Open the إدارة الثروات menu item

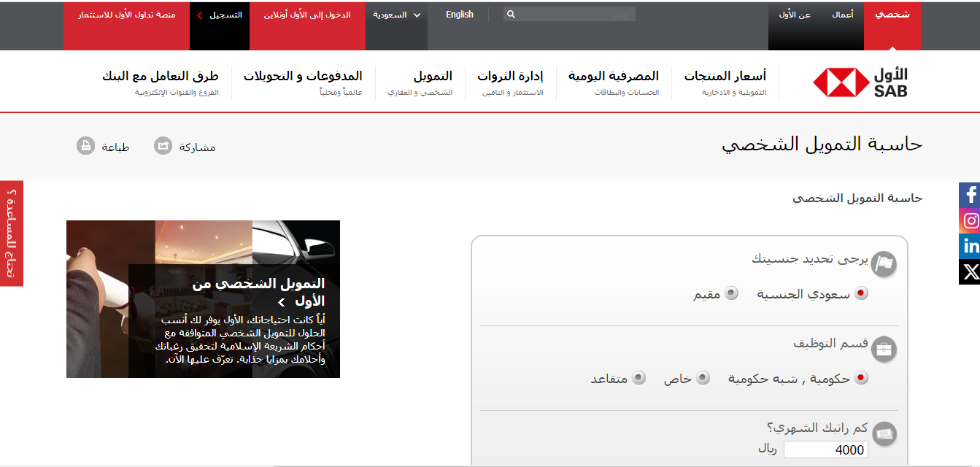(510, 76)
